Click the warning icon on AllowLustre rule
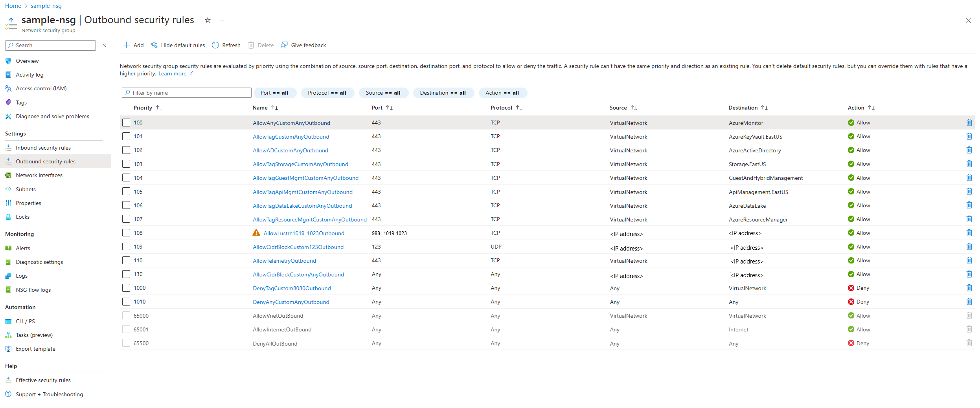Viewport: 980px width, 408px height. click(256, 233)
